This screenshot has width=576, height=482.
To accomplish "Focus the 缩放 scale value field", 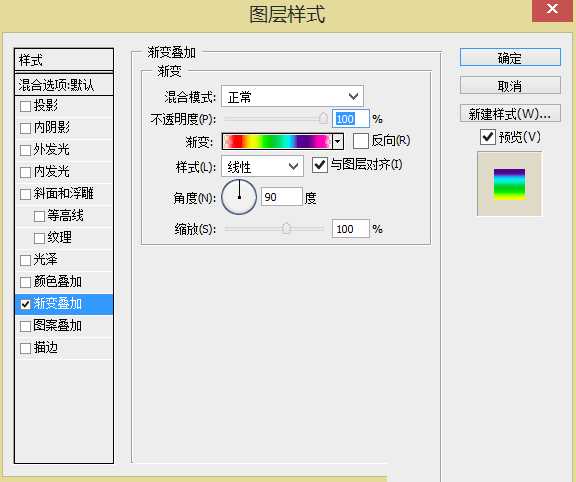I will [x=350, y=229].
